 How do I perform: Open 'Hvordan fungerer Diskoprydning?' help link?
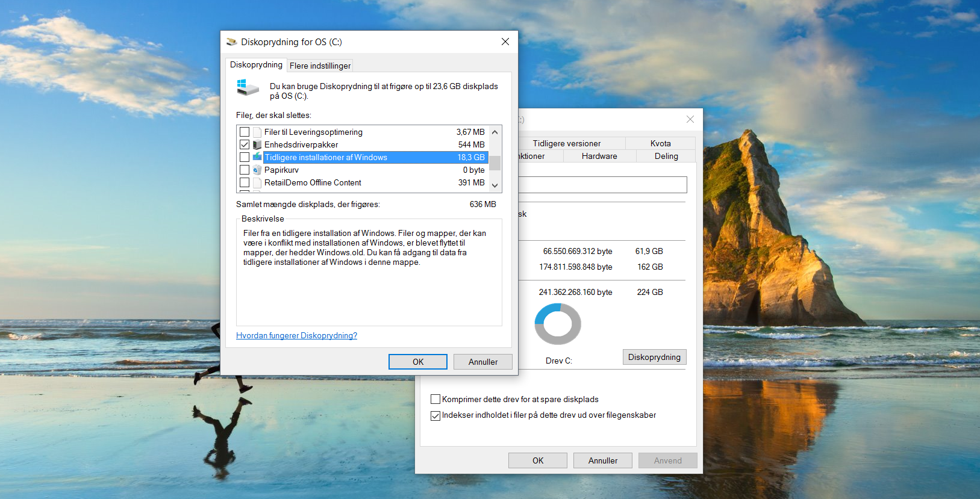[x=296, y=336]
